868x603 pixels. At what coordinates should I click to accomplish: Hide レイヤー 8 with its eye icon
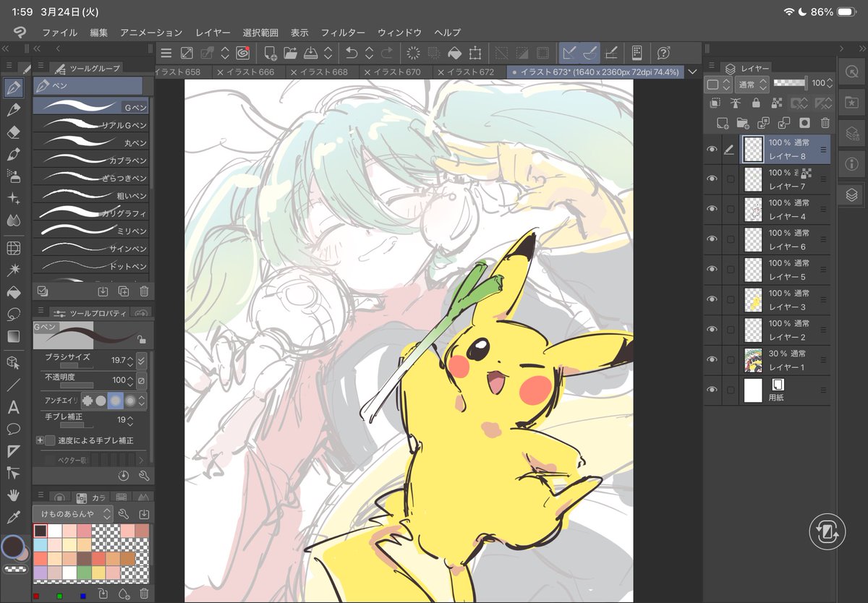coord(712,149)
